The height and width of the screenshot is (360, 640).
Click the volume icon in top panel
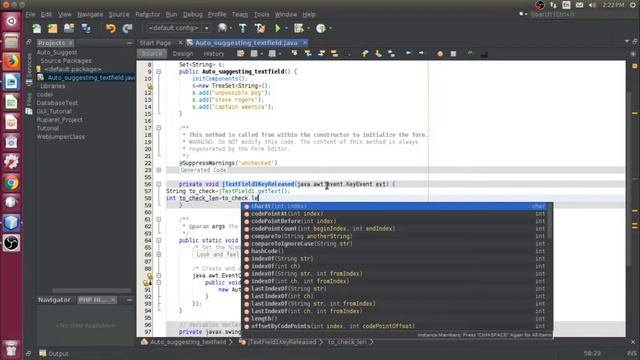click(592, 5)
